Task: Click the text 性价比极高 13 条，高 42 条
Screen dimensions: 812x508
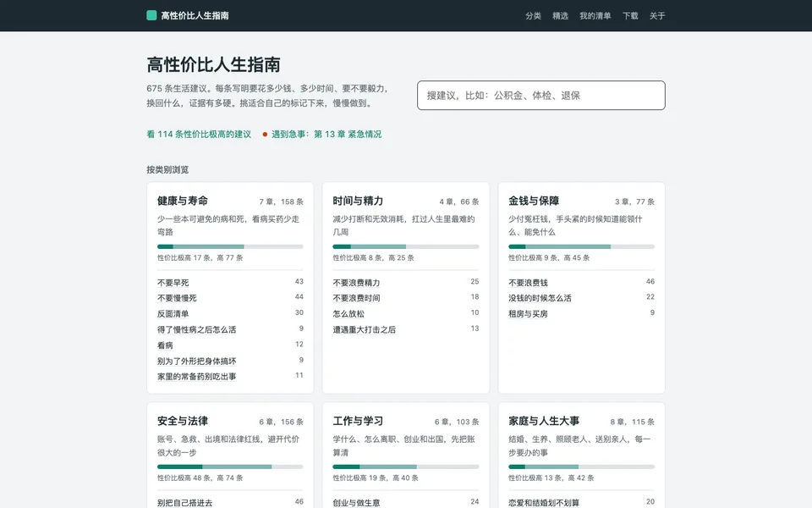Action: [551, 478]
